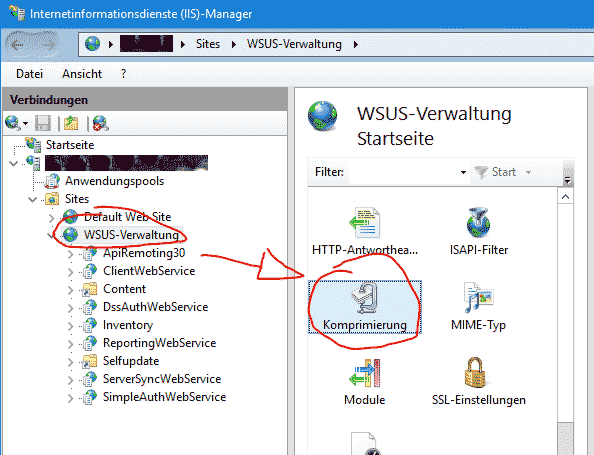594x455 pixels.
Task: Select ClientWebService in the tree
Action: [x=149, y=271]
